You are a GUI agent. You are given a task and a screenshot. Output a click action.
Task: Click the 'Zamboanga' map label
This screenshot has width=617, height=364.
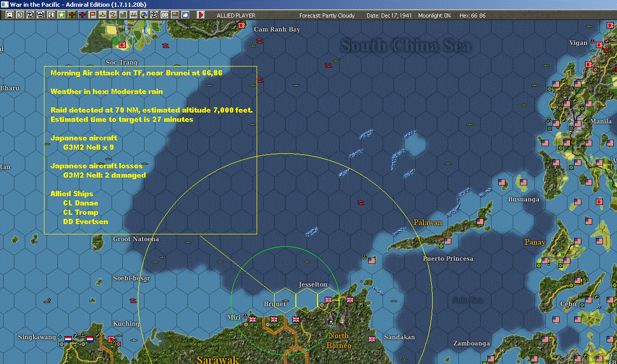click(x=471, y=343)
